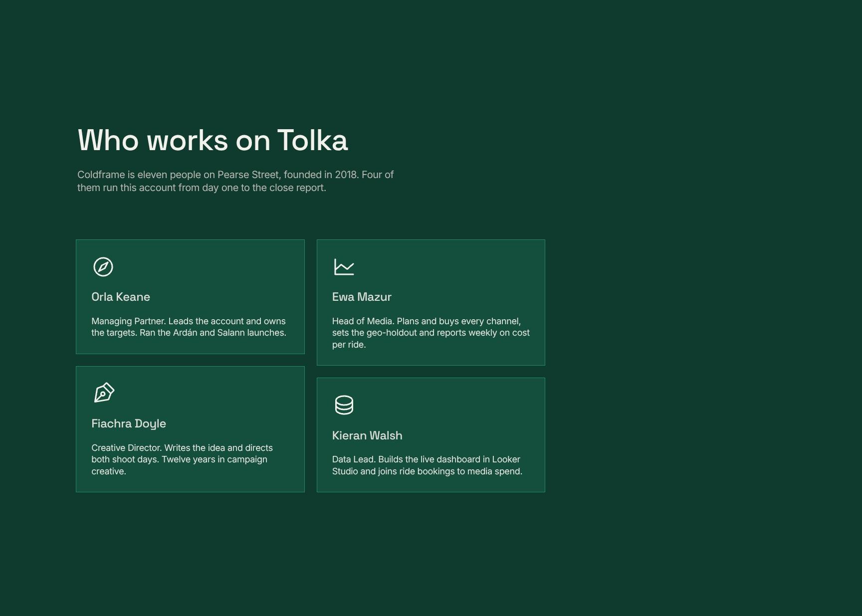Image resolution: width=862 pixels, height=616 pixels.
Task: Click the 'Coldframe is eleven people' intro paragraph
Action: (235, 181)
